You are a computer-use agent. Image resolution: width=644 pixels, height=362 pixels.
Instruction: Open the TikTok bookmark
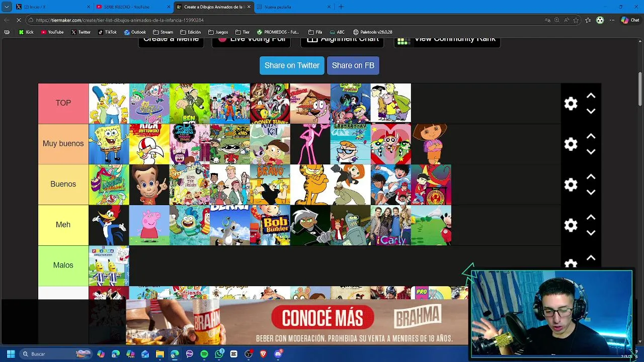point(107,32)
